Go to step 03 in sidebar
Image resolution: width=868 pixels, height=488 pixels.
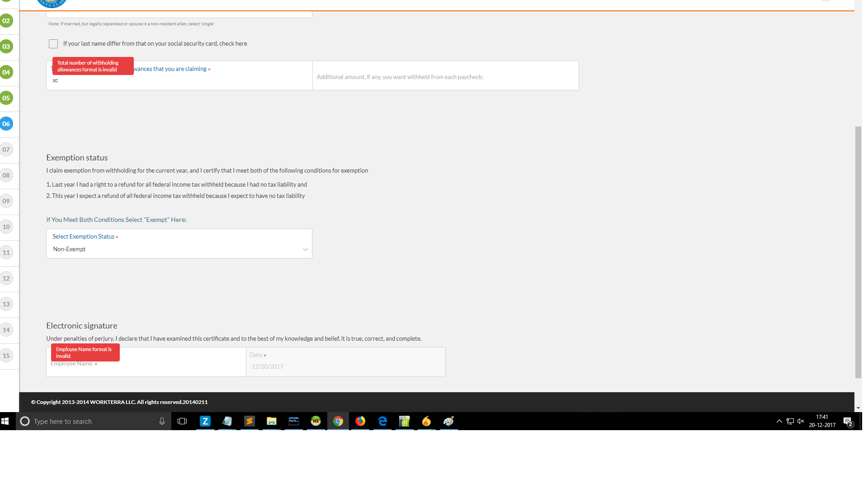pos(6,47)
